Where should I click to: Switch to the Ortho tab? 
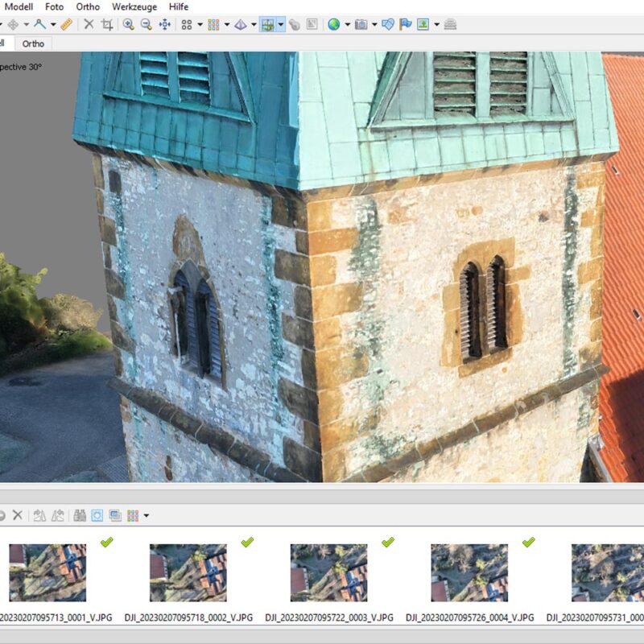tap(33, 43)
